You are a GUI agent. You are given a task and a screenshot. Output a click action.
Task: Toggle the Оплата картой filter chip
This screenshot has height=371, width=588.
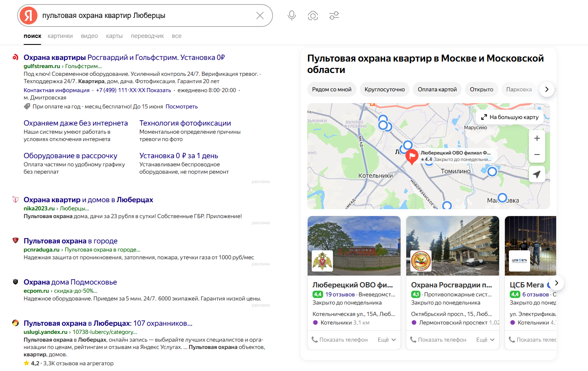(x=437, y=89)
